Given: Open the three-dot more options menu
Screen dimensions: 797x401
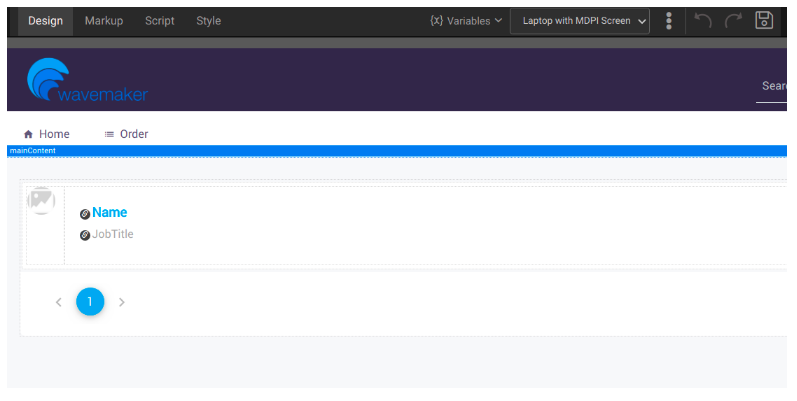Looking at the screenshot, I should tap(669, 20).
